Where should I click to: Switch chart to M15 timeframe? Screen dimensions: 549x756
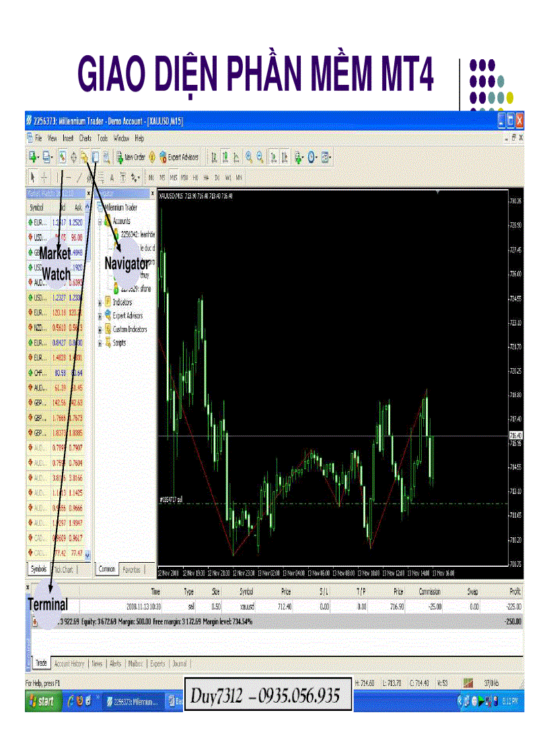click(x=173, y=177)
